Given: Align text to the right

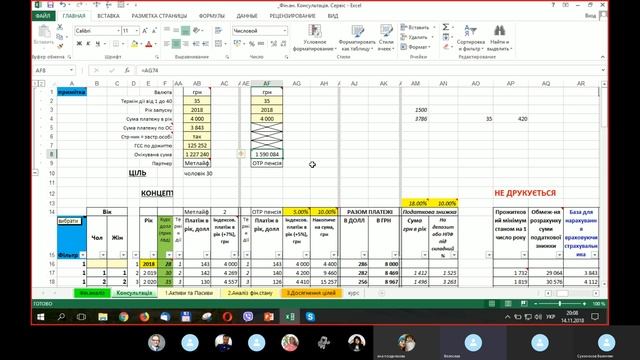Looking at the screenshot, I should [x=186, y=43].
